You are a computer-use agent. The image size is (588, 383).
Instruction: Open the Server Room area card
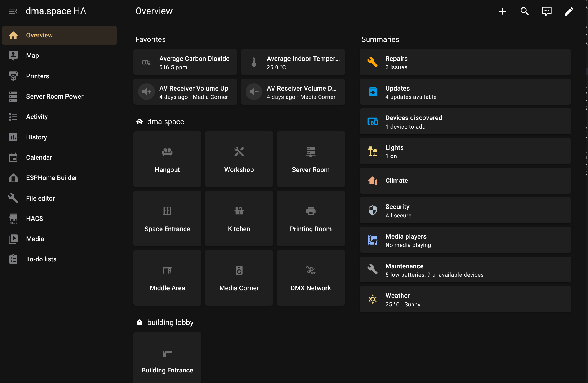click(x=311, y=159)
